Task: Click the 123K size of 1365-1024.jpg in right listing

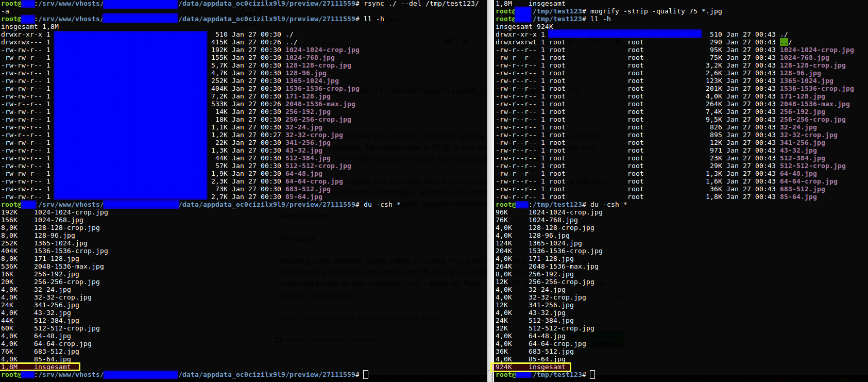Action: click(x=714, y=81)
